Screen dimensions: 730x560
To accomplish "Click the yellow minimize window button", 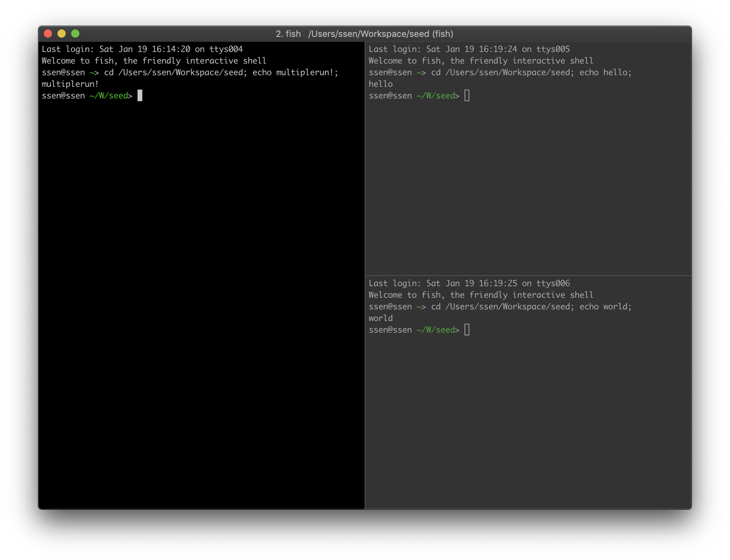I will click(62, 34).
